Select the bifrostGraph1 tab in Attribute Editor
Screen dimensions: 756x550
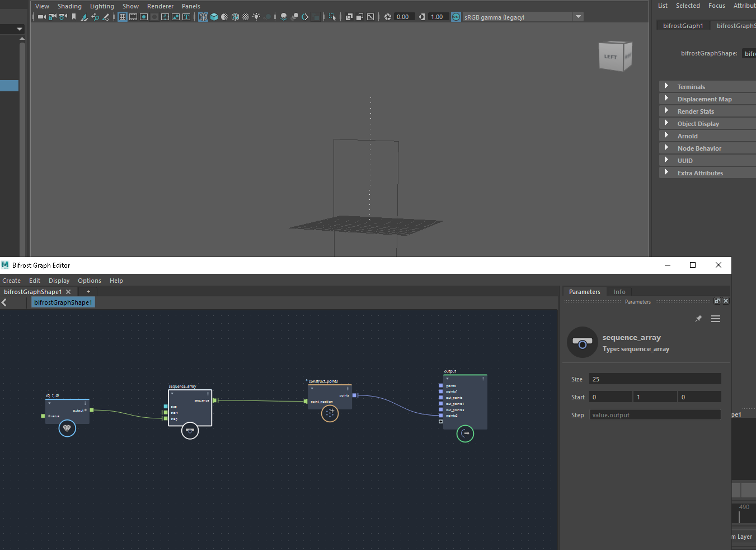[x=683, y=26]
